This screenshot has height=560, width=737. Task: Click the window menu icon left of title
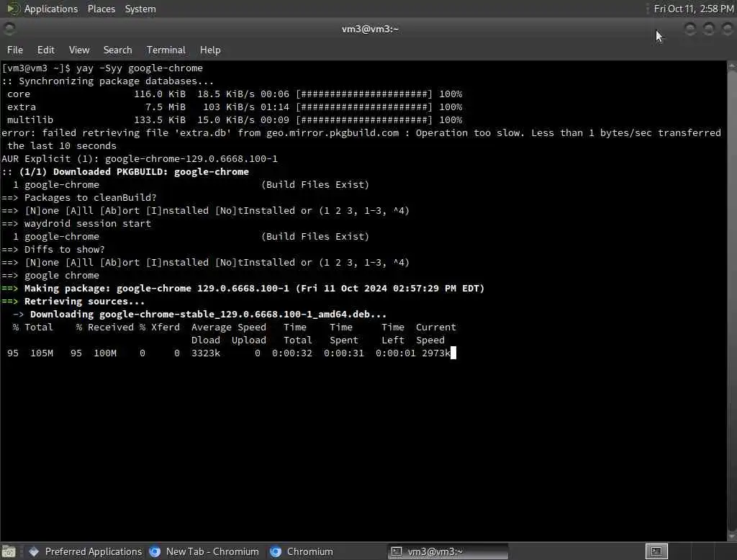[x=9, y=29]
